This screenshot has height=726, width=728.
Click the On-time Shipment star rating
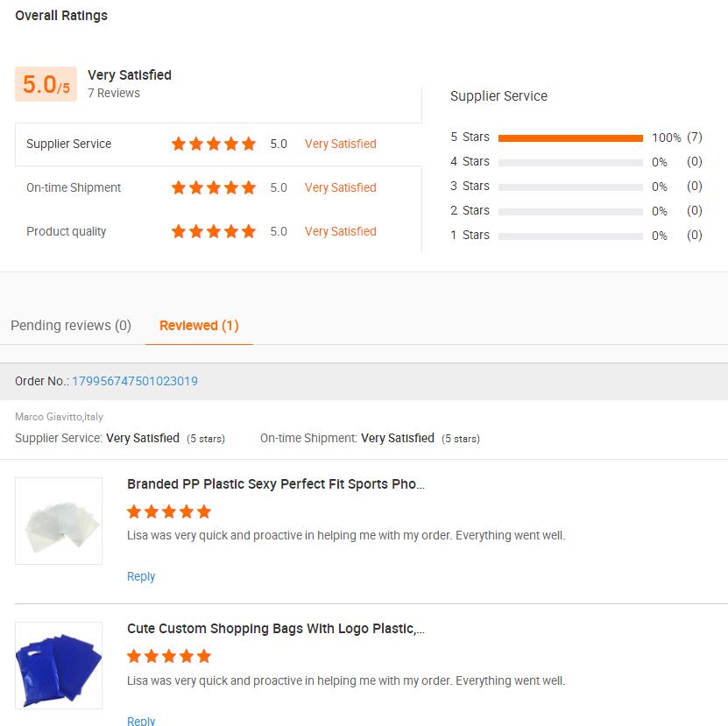[x=213, y=187]
